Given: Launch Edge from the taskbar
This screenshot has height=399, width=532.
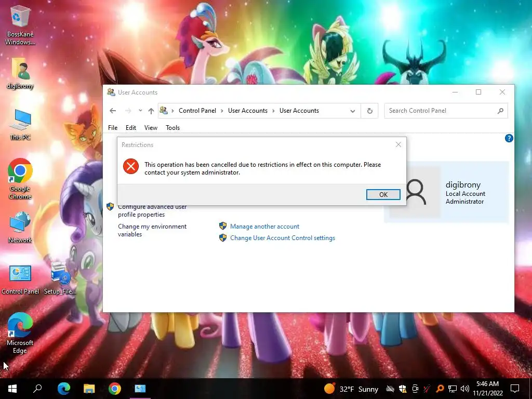Looking at the screenshot, I should point(64,389).
